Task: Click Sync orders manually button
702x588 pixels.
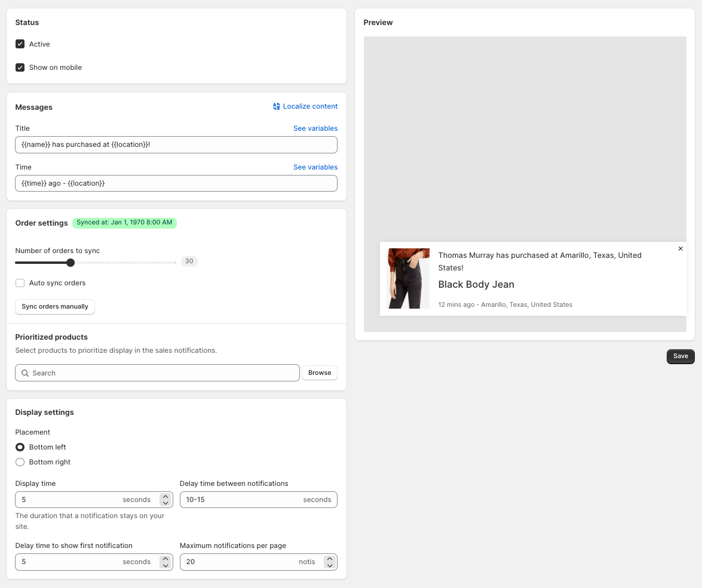Action: pos(55,307)
